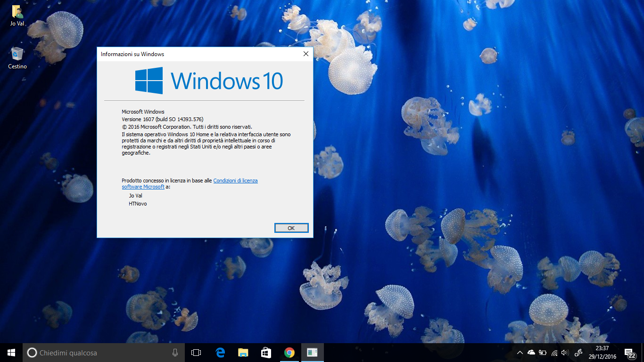The image size is (644, 362).
Task: Close the Informazioni su Windows dialog
Action: 306,54
